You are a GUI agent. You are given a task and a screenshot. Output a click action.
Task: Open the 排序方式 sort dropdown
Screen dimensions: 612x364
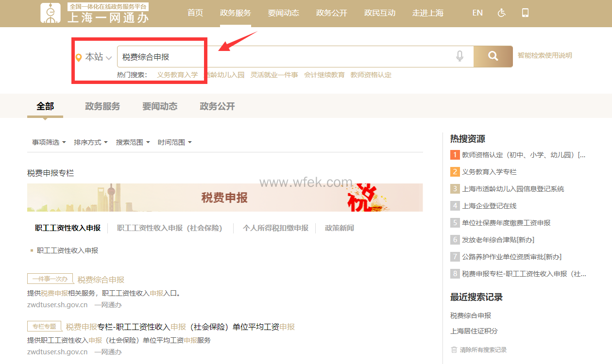(90, 142)
